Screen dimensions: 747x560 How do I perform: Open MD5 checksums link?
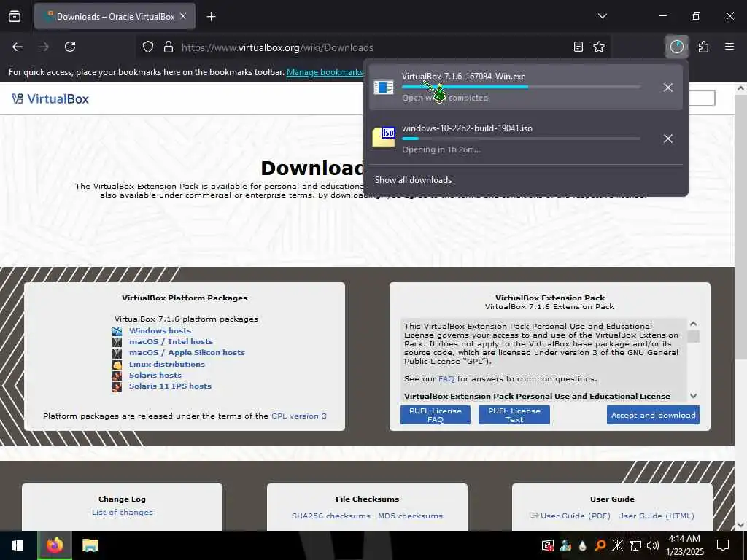click(410, 516)
